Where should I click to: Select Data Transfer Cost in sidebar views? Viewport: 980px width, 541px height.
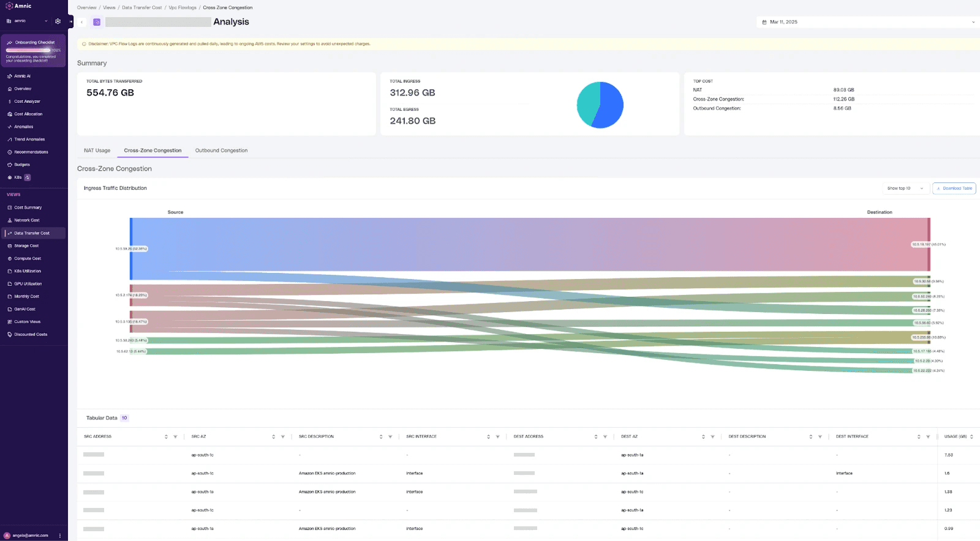[x=32, y=233]
